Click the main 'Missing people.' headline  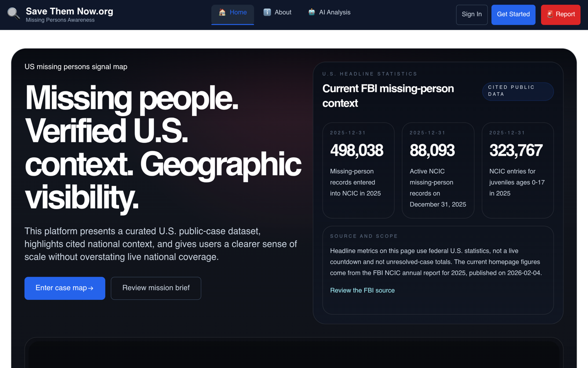coord(163,147)
